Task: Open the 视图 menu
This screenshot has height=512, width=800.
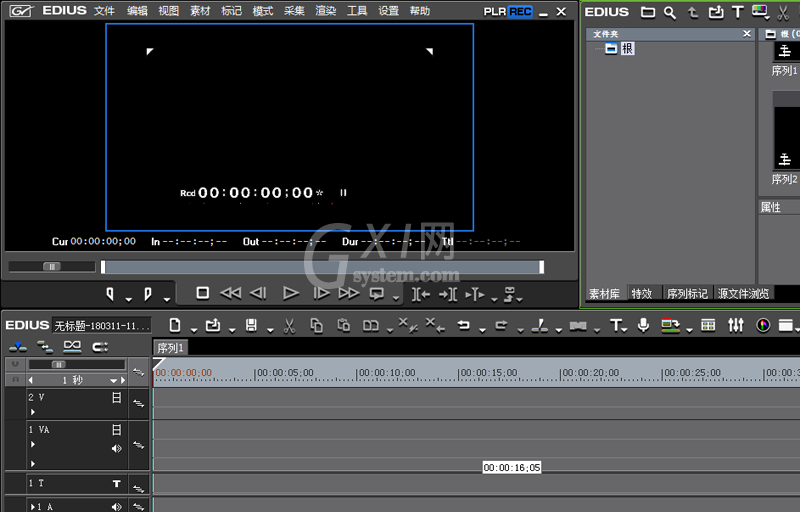Action: [x=168, y=11]
